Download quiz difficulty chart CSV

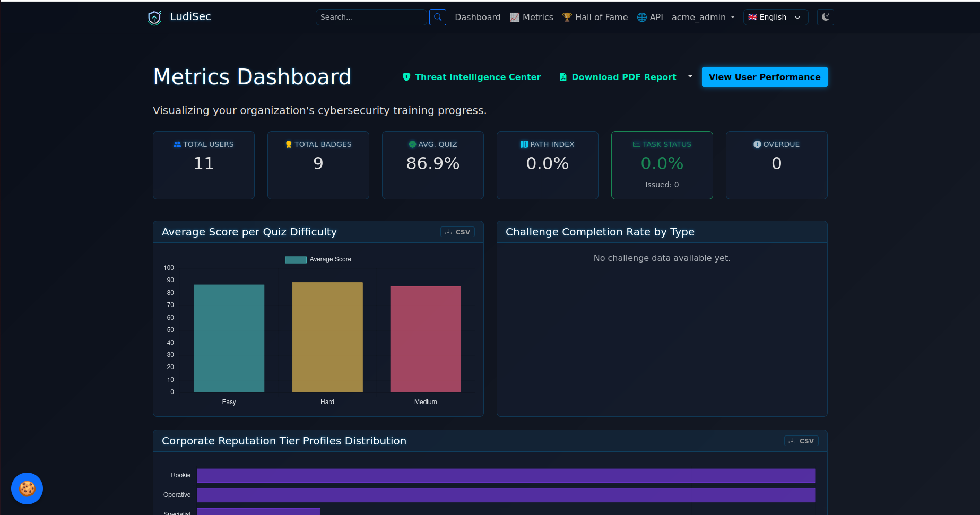[457, 232]
